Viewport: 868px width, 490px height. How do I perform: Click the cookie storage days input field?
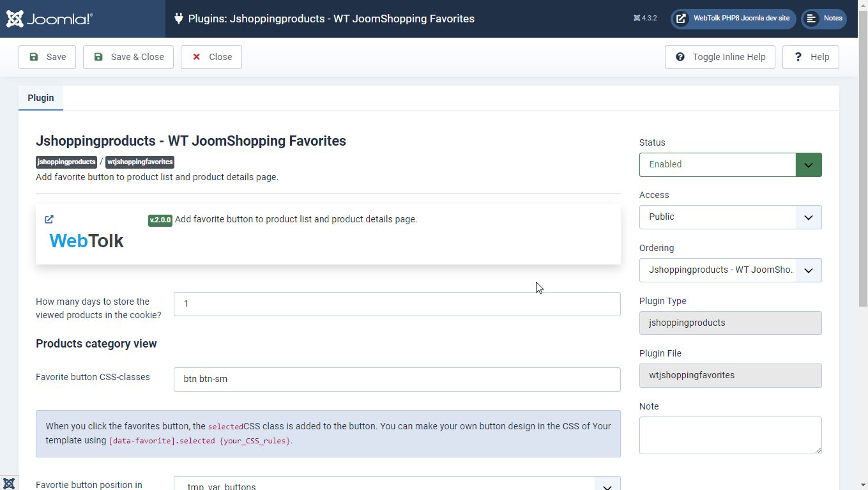[397, 304]
